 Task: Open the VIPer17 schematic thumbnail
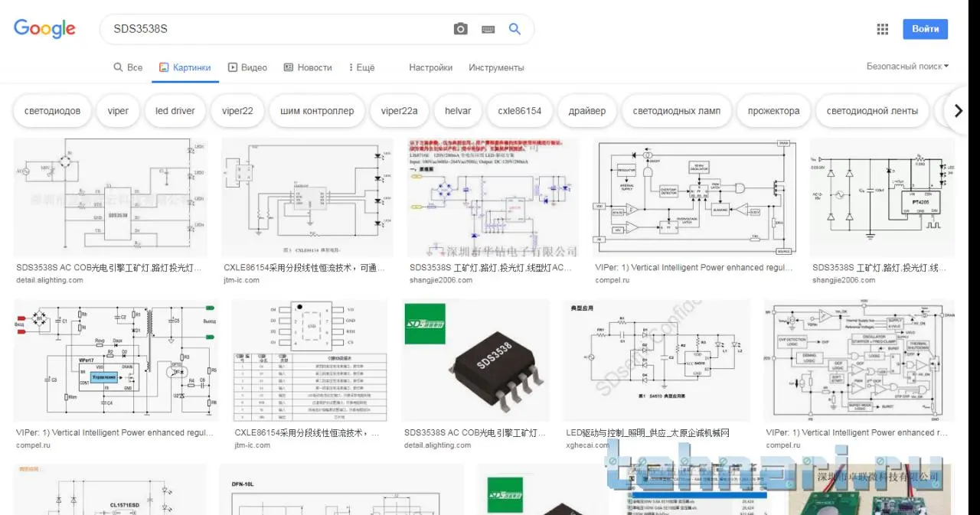tap(116, 360)
